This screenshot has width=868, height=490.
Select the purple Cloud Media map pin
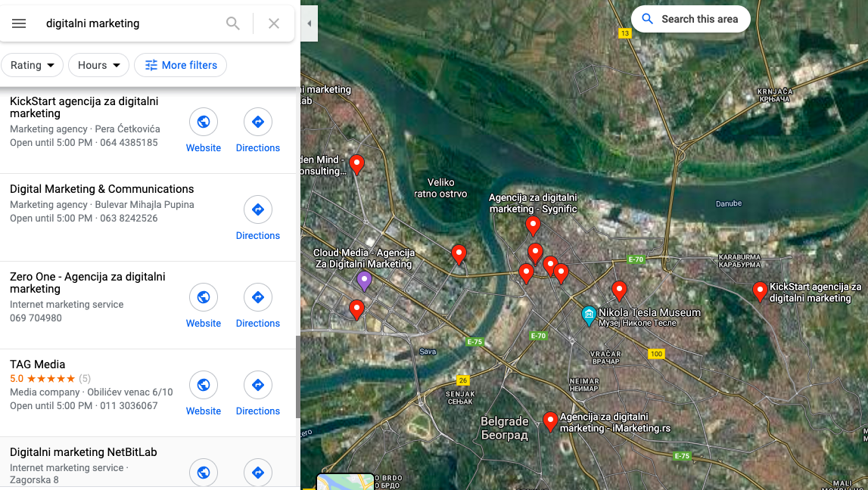(x=364, y=281)
